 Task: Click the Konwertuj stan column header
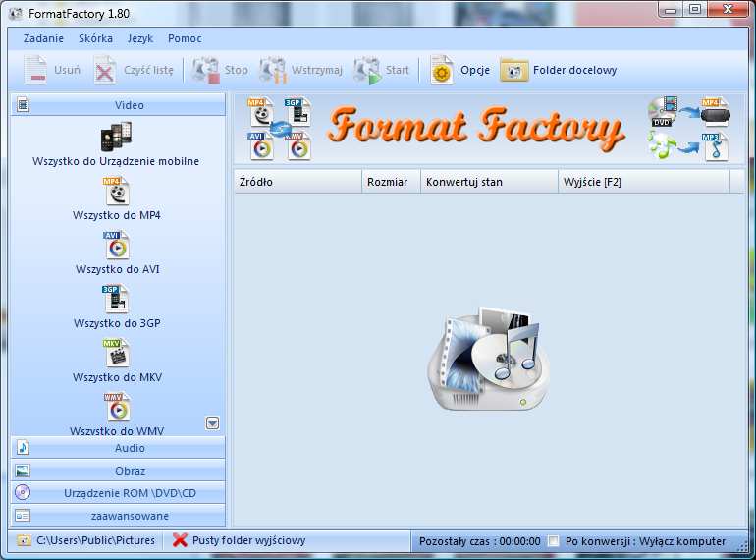click(489, 182)
